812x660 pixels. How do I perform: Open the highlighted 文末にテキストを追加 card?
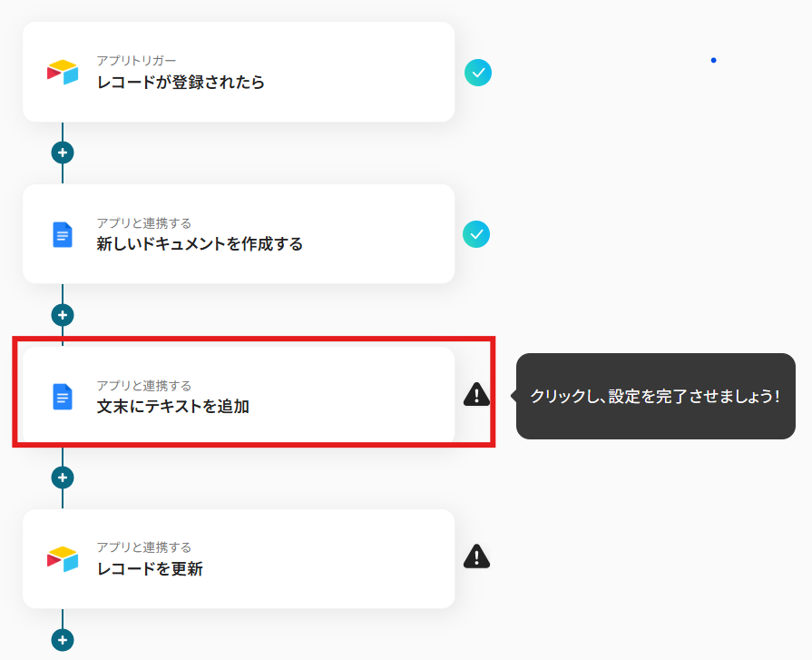239,397
